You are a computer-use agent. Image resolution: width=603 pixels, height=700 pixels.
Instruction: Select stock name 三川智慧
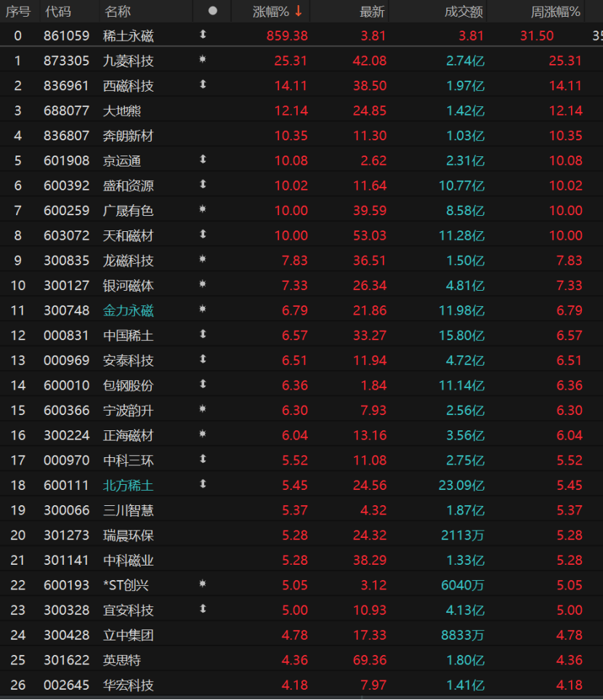pyautogui.click(x=128, y=511)
